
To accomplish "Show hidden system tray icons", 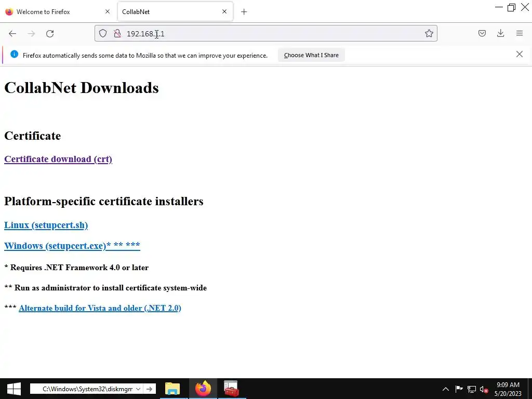I will 445,389.
